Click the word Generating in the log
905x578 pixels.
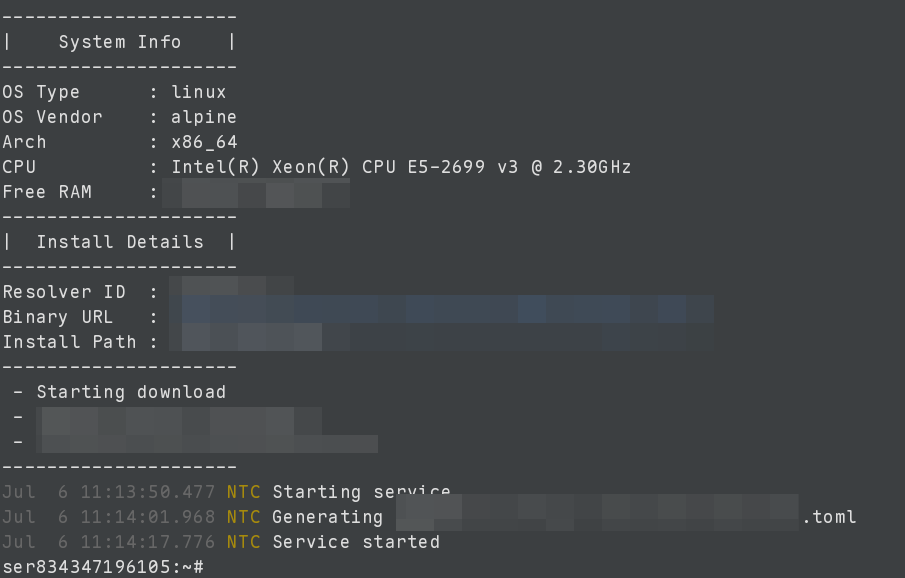327,517
